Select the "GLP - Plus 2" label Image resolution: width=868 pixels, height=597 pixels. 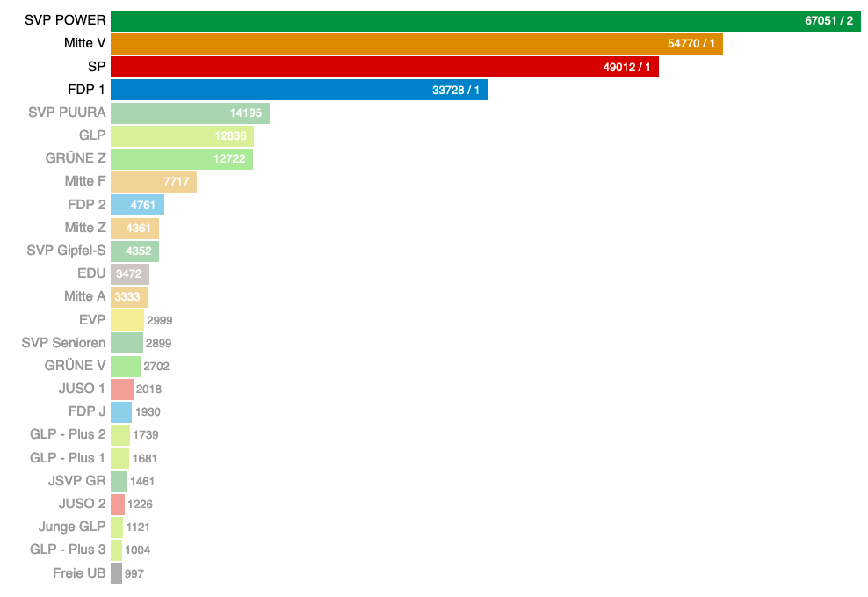pos(68,434)
